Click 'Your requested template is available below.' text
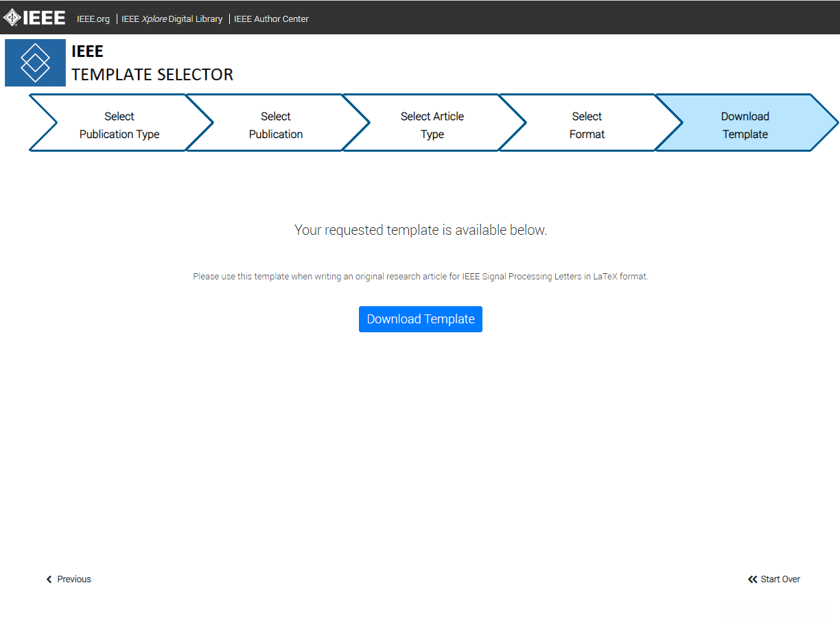 (x=421, y=230)
